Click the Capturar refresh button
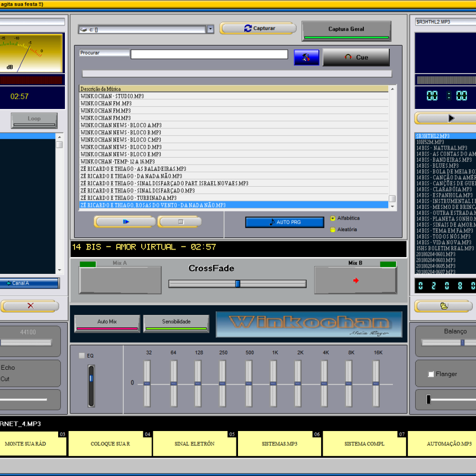476x476 pixels. 258,29
